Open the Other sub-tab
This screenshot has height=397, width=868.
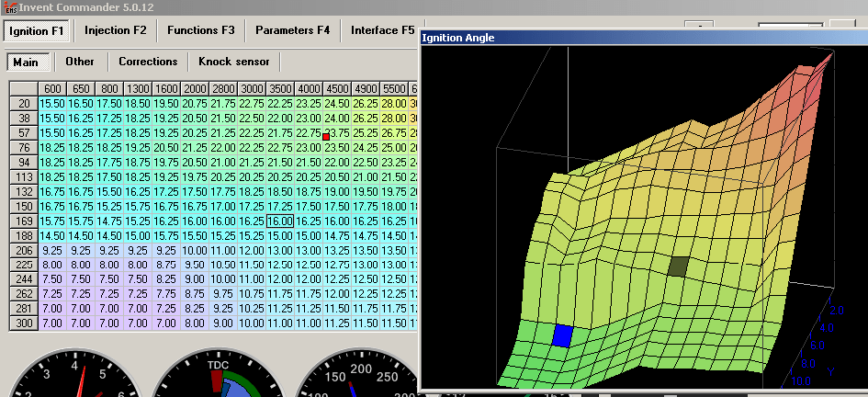pyautogui.click(x=80, y=62)
